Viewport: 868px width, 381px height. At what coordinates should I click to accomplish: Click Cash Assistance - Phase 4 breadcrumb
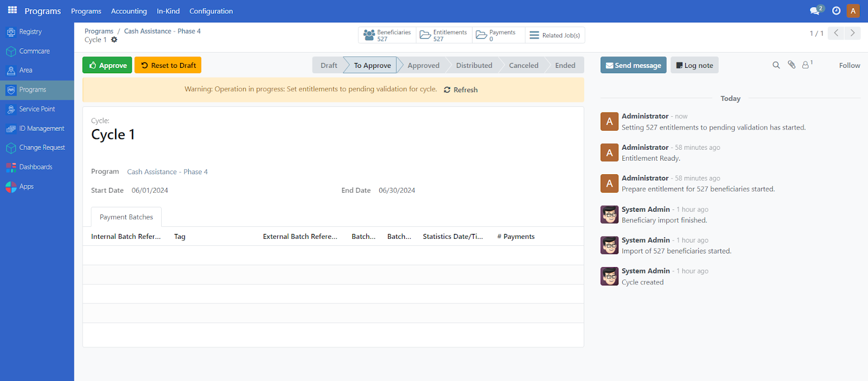(162, 31)
